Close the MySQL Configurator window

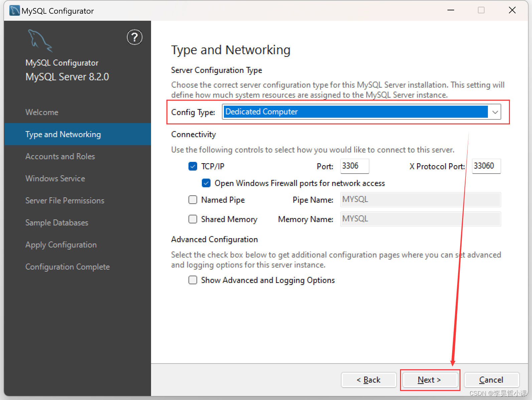pyautogui.click(x=512, y=10)
